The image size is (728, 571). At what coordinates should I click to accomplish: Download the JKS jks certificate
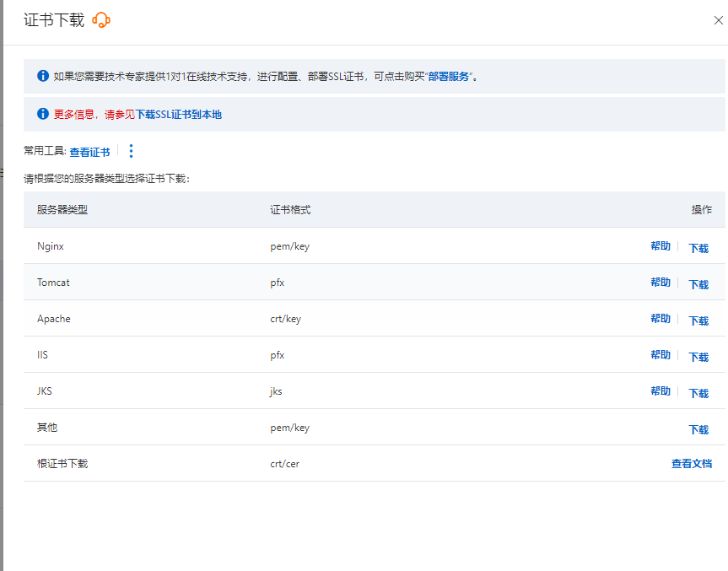click(698, 393)
